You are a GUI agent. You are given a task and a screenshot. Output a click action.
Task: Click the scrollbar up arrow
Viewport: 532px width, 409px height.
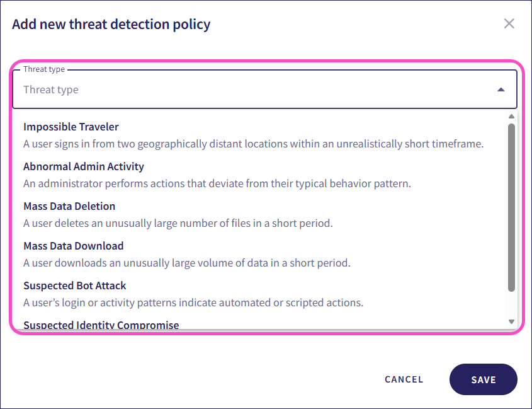click(x=512, y=116)
